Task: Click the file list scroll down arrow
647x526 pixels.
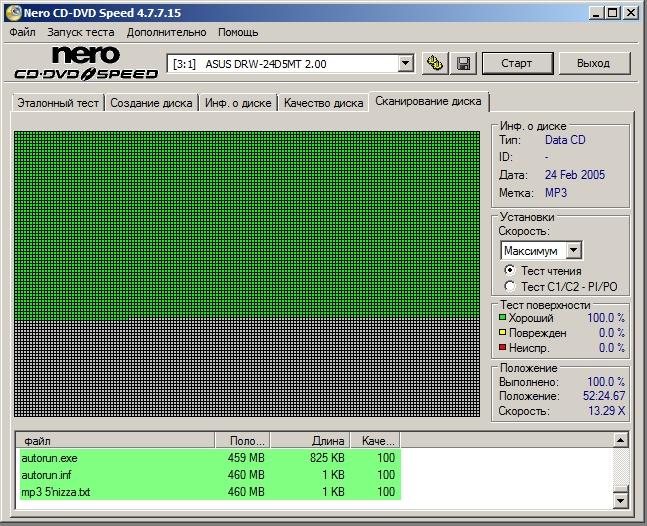Action: coord(621,500)
